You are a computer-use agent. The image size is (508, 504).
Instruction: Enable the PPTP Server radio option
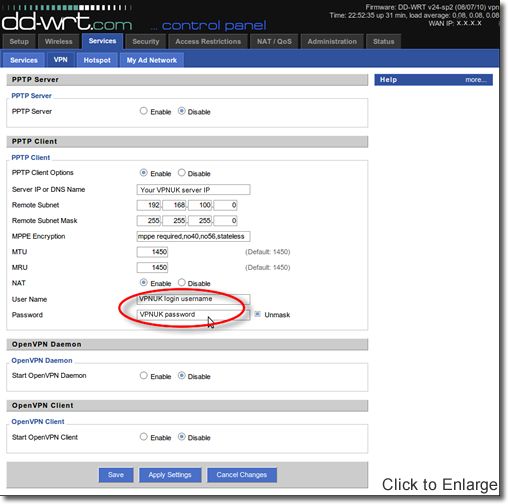point(144,111)
